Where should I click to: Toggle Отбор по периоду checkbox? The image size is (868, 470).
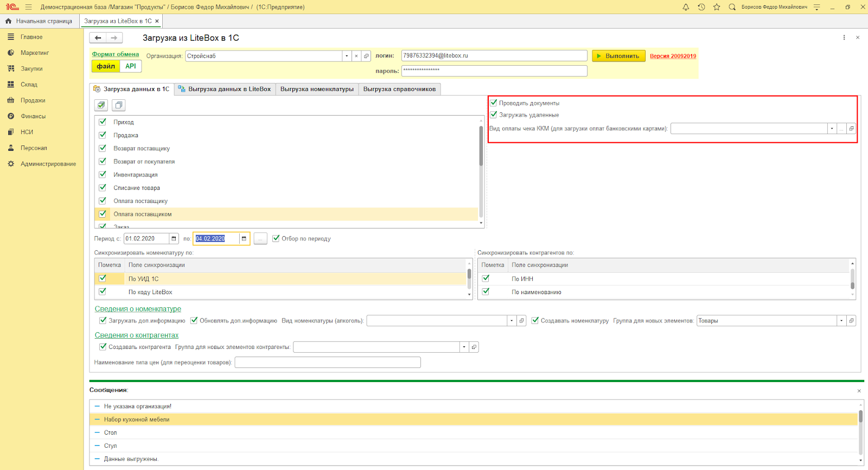[276, 238]
